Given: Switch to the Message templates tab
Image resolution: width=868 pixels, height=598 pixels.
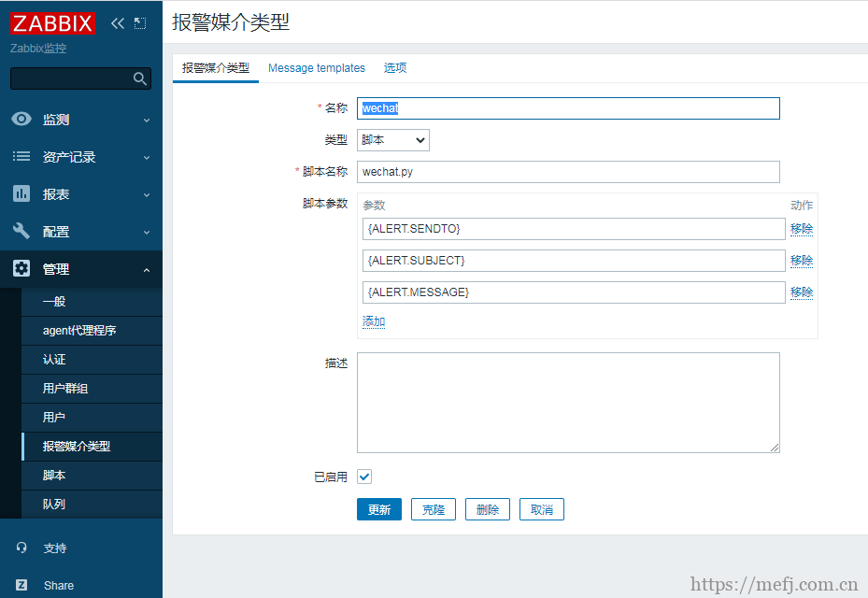Looking at the screenshot, I should 317,68.
